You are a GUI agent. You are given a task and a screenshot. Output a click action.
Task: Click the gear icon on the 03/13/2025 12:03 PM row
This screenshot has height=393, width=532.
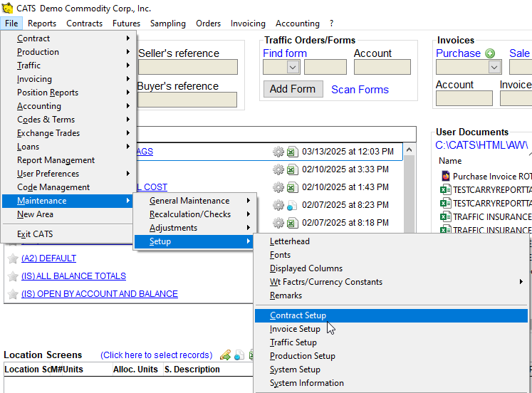pos(278,152)
